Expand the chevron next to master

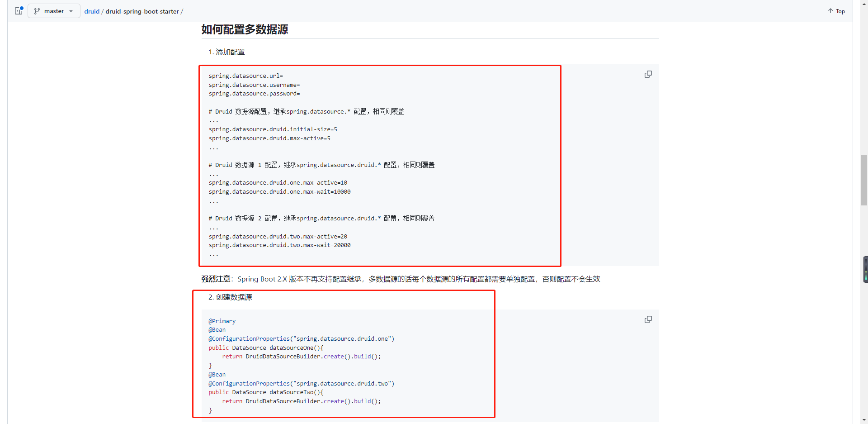[x=71, y=11]
